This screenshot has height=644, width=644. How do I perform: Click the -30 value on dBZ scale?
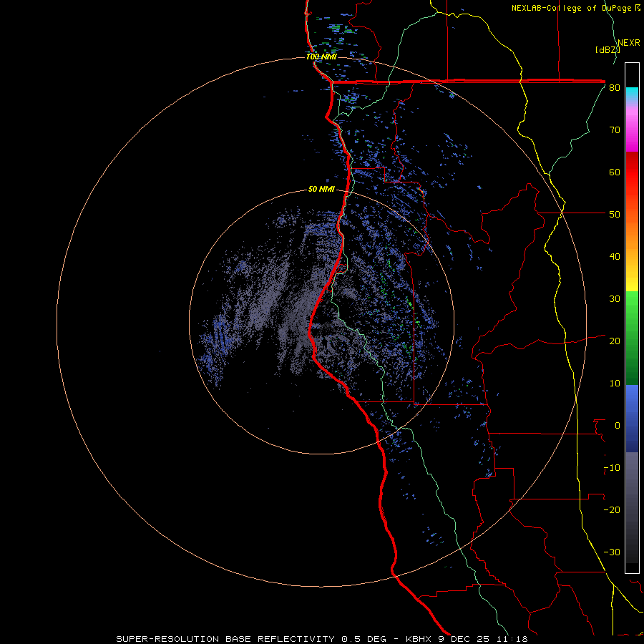point(612,552)
